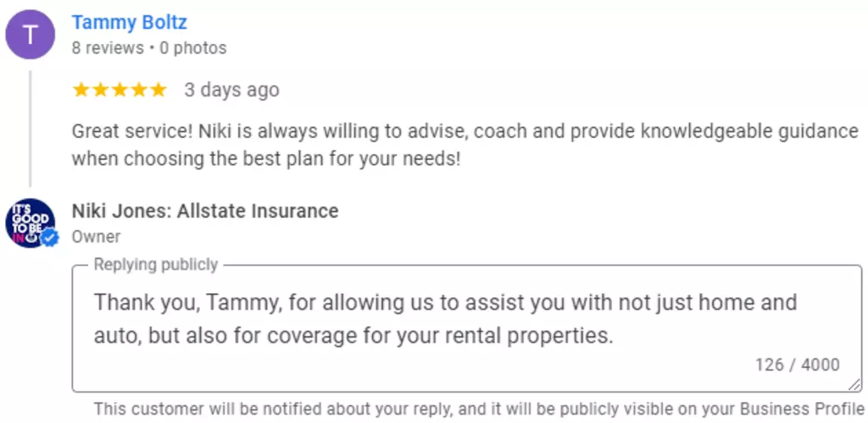Select the first gold rating star
Viewport: 868px width, 423px height.
pos(81,90)
